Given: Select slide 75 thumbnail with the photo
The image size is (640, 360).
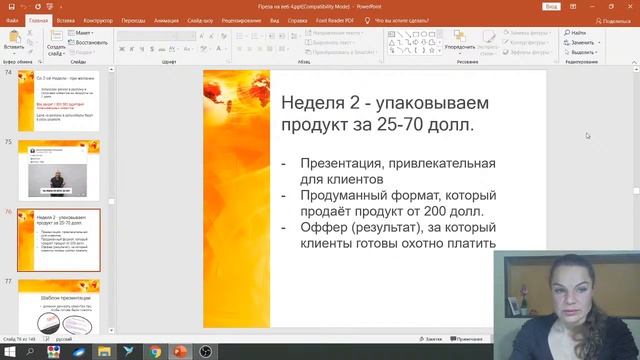Looking at the screenshot, I should click(59, 171).
